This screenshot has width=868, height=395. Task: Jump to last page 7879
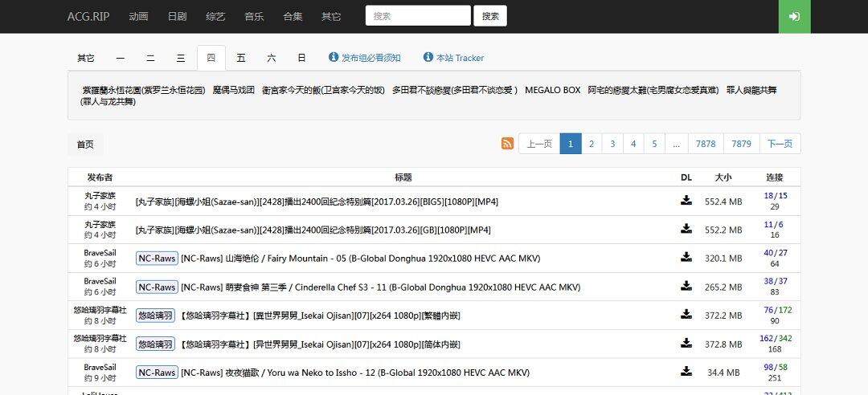tap(741, 144)
